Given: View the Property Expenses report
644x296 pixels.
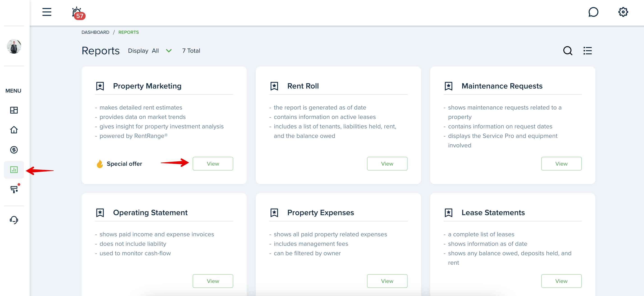Looking at the screenshot, I should click(x=387, y=281).
